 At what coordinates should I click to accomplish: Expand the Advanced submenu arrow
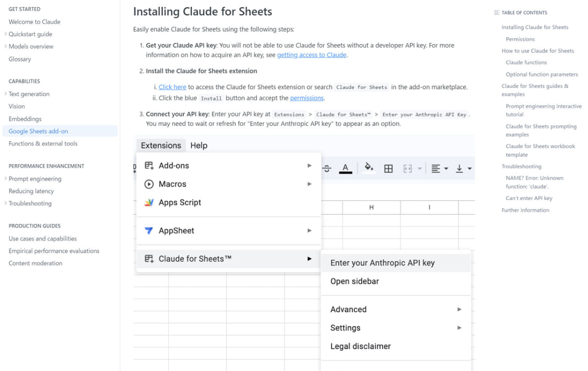click(x=459, y=309)
